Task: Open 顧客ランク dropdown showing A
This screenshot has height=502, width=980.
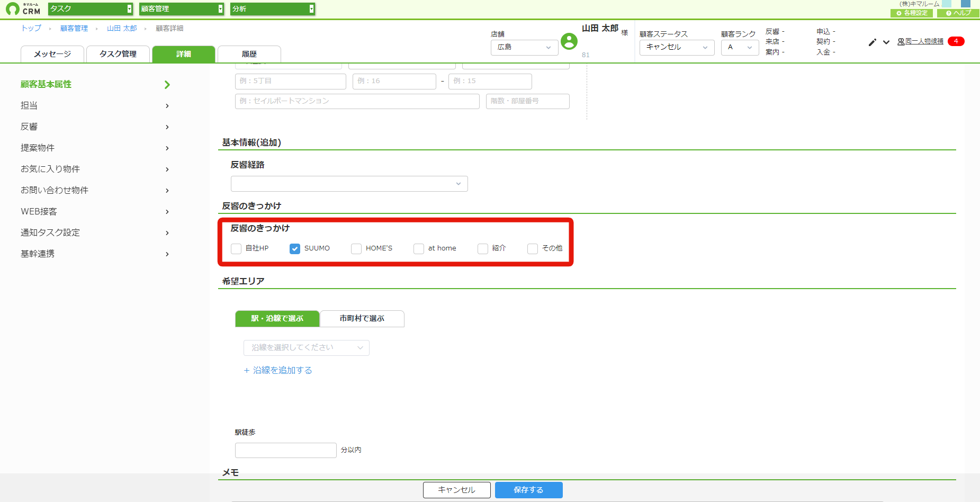Action: click(x=740, y=47)
